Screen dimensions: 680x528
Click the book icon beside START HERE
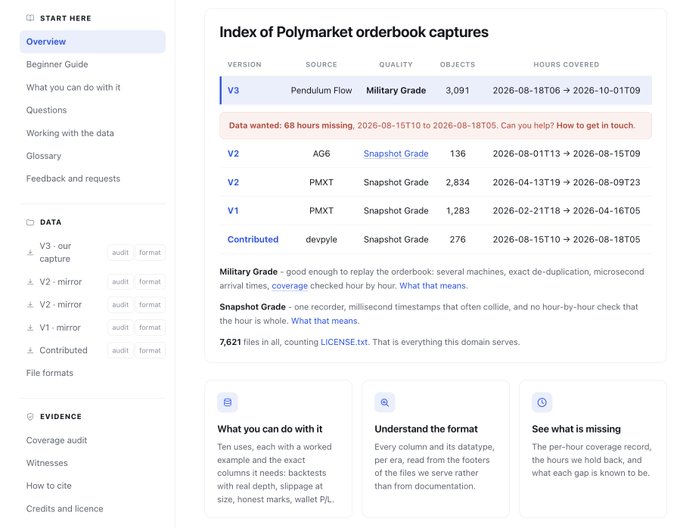point(30,18)
